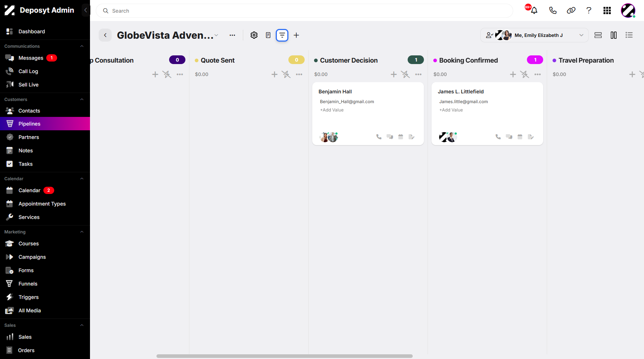Collapse the Calendar section
Image resolution: width=644 pixels, height=359 pixels.
pos(82,179)
